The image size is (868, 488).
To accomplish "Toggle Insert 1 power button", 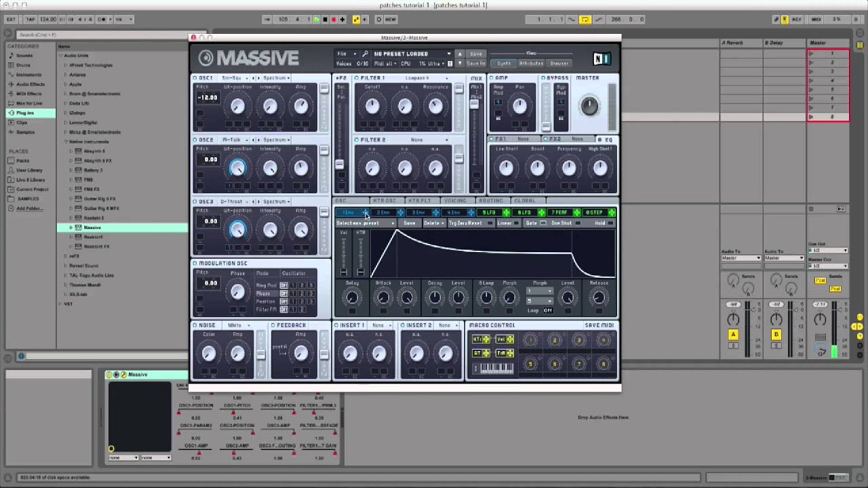I will (x=337, y=325).
